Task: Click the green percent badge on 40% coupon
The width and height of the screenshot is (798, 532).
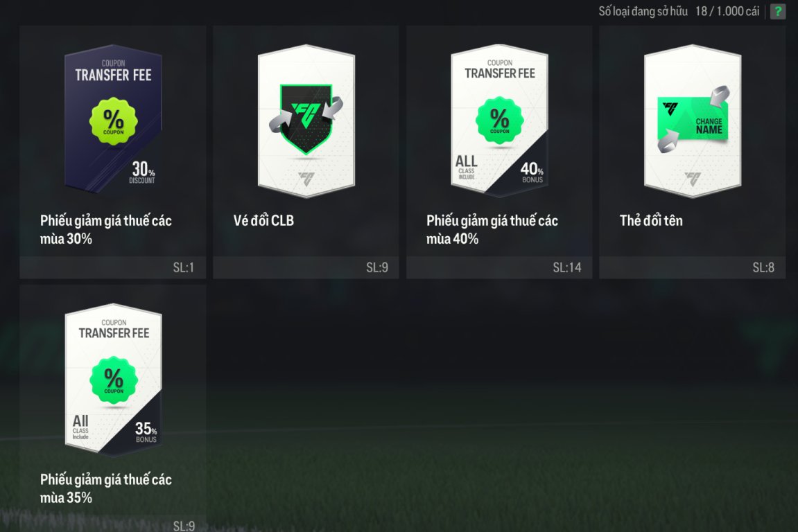Action: pos(499,121)
